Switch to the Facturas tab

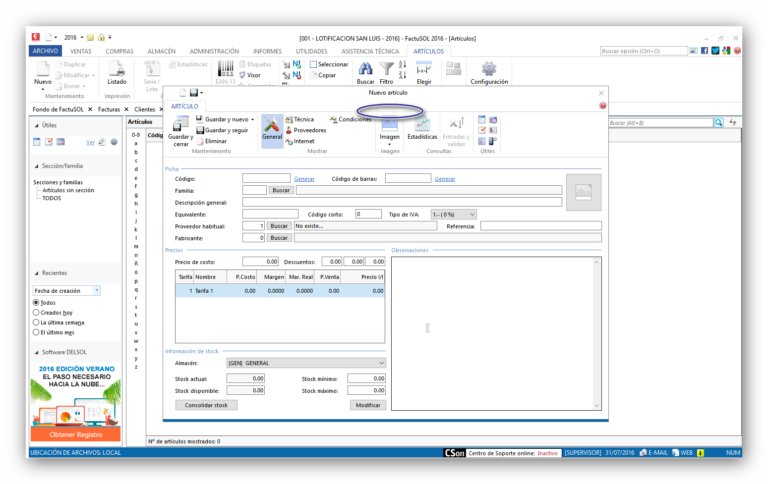coord(109,109)
